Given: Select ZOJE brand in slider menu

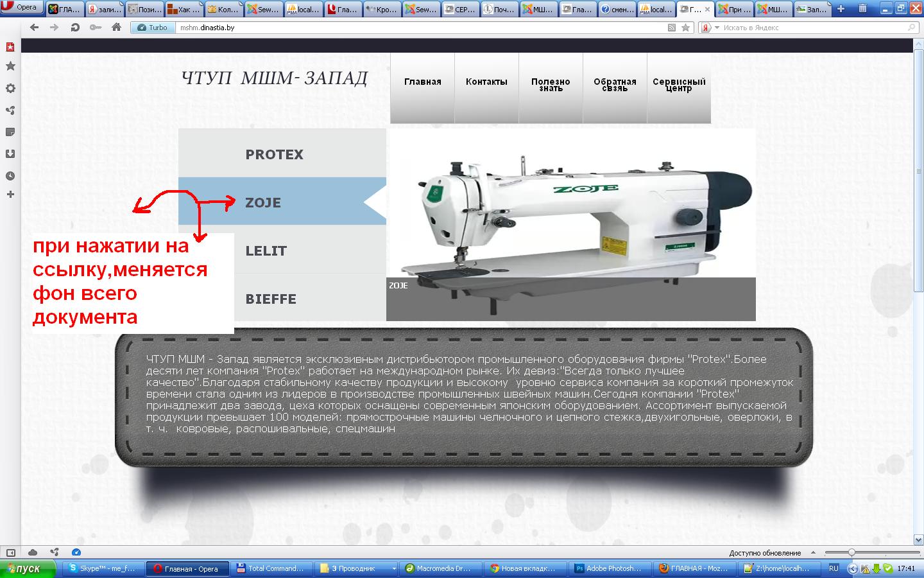Looking at the screenshot, I should [x=282, y=201].
